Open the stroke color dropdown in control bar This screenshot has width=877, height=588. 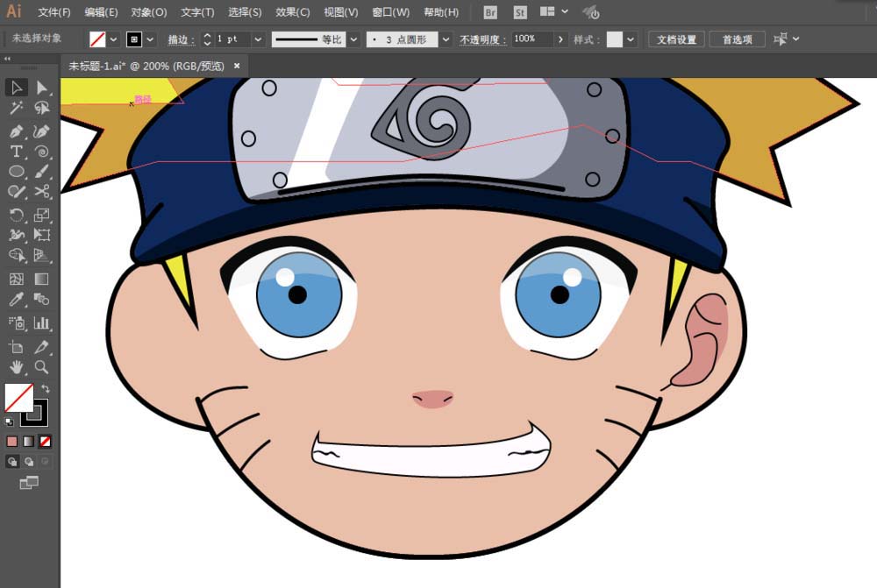150,39
